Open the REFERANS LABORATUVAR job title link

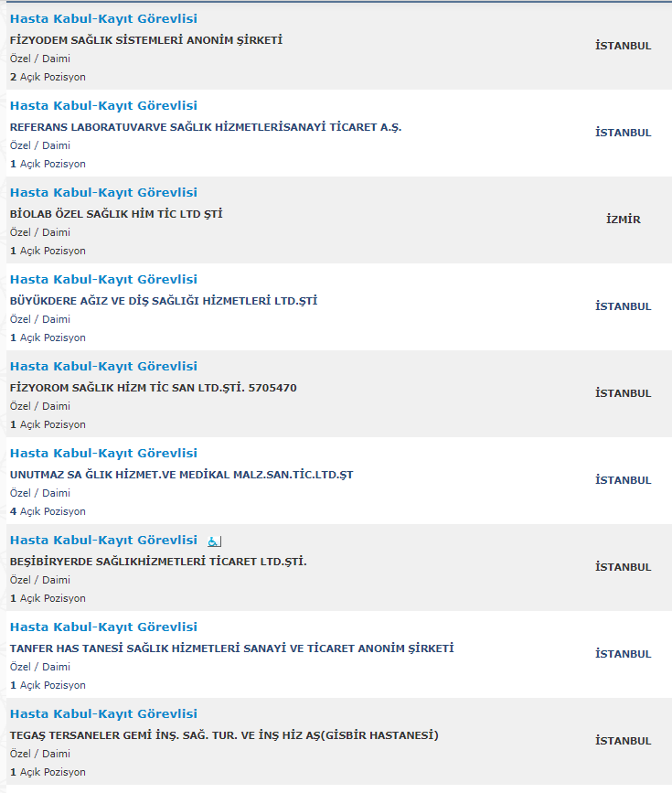[103, 106]
